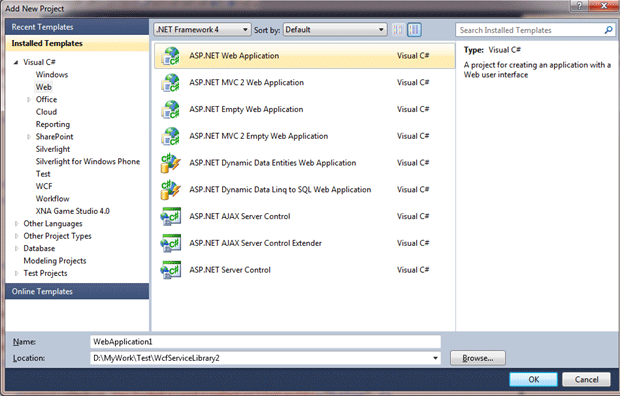Click the Browse... button
Screen dimensions: 620x398
coord(478,358)
